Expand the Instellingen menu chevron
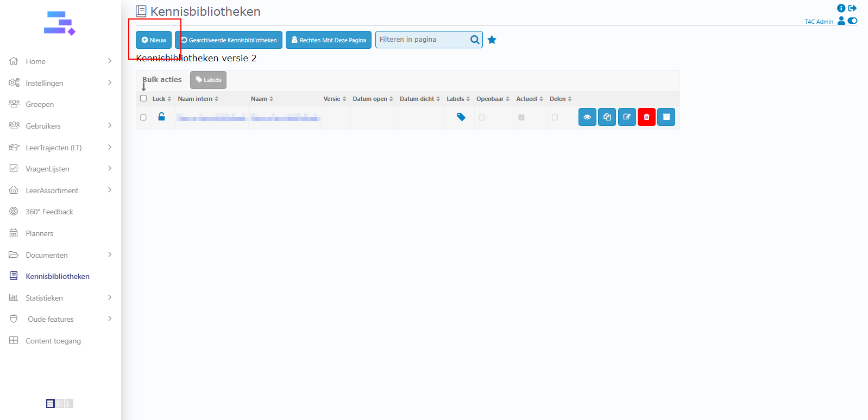Image resolution: width=868 pixels, height=420 pixels. pos(110,82)
